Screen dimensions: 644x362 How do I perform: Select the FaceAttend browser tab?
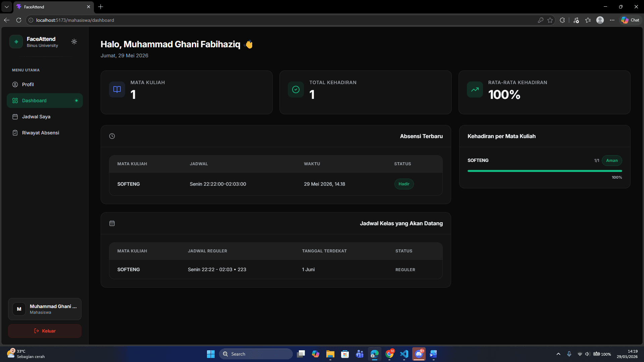tap(54, 7)
